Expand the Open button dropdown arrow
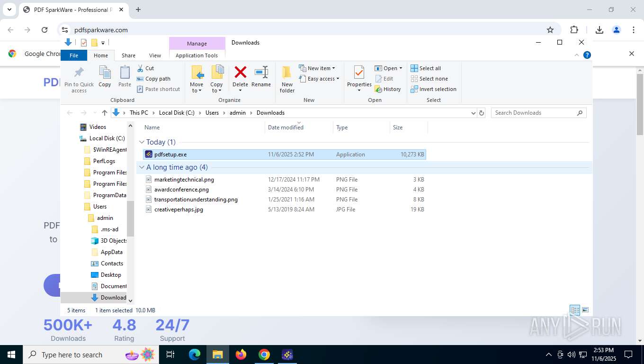Image resolution: width=644 pixels, height=364 pixels. 401,68
